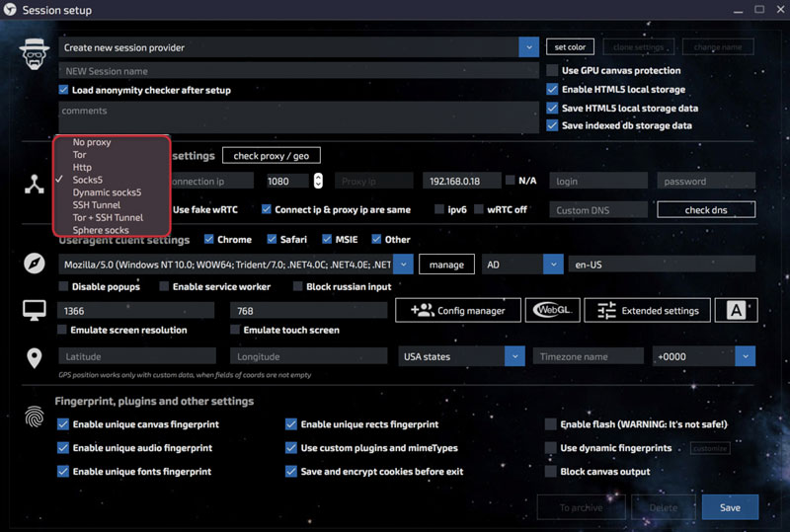Click the monitor screen icon
The height and width of the screenshot is (532, 790).
click(x=35, y=310)
